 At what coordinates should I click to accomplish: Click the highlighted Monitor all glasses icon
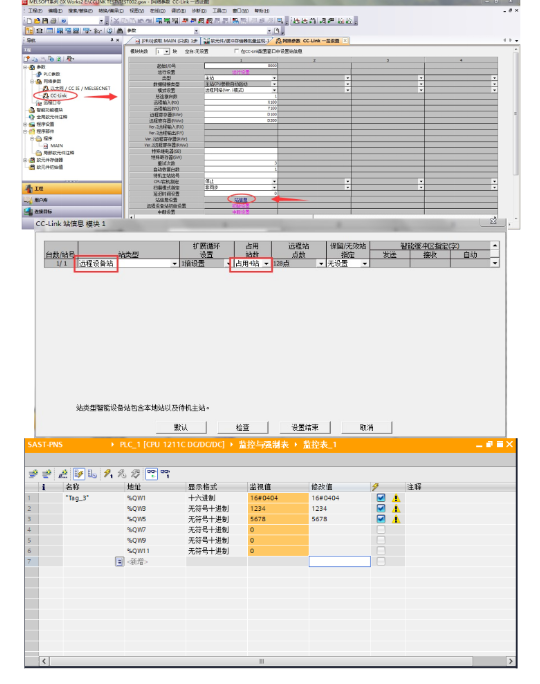[x=151, y=474]
